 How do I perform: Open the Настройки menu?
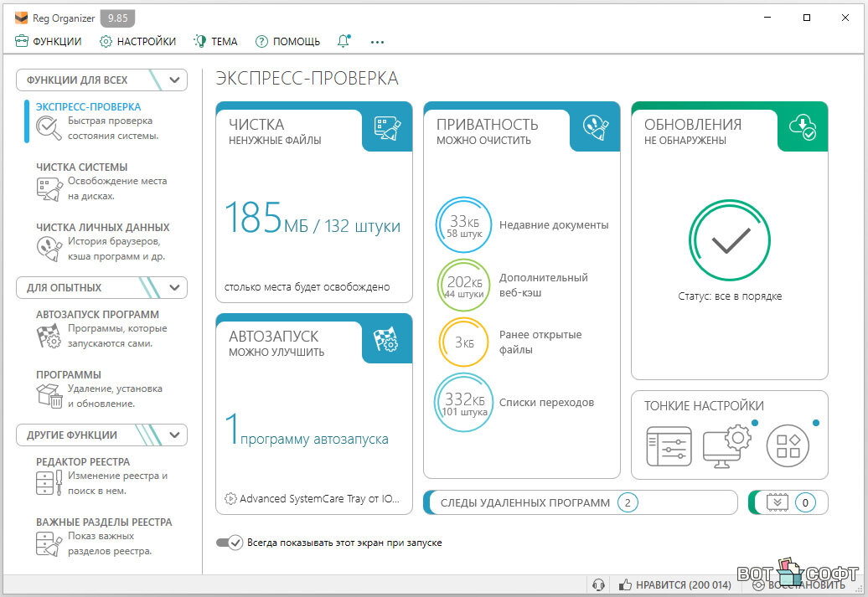point(137,41)
